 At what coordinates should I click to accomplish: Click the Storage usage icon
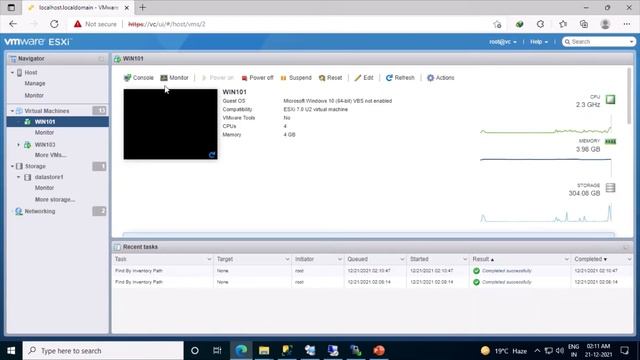click(x=611, y=188)
